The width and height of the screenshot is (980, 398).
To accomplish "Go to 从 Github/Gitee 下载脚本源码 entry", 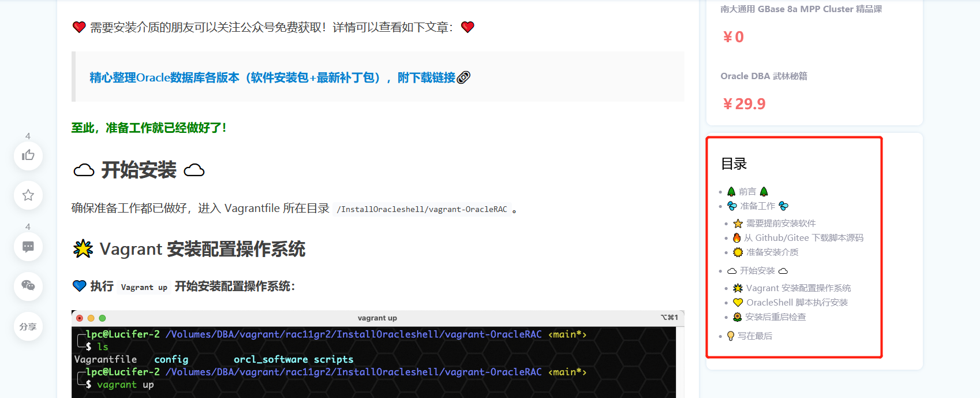I will click(x=798, y=238).
